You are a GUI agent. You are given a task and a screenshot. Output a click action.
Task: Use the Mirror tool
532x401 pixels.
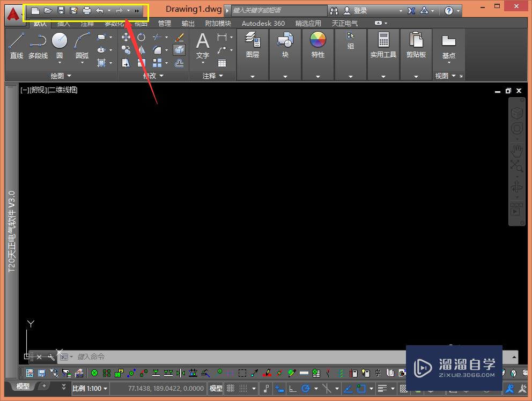[141, 50]
